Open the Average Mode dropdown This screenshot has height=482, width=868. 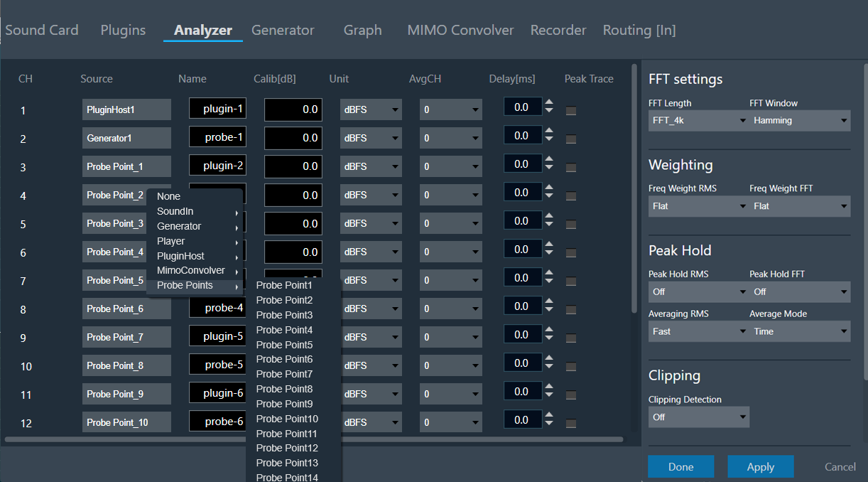click(800, 331)
